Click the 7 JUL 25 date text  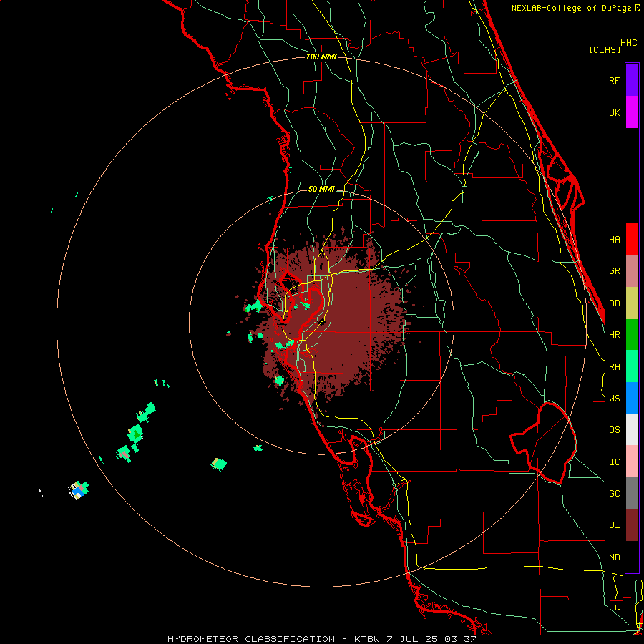click(x=414, y=639)
